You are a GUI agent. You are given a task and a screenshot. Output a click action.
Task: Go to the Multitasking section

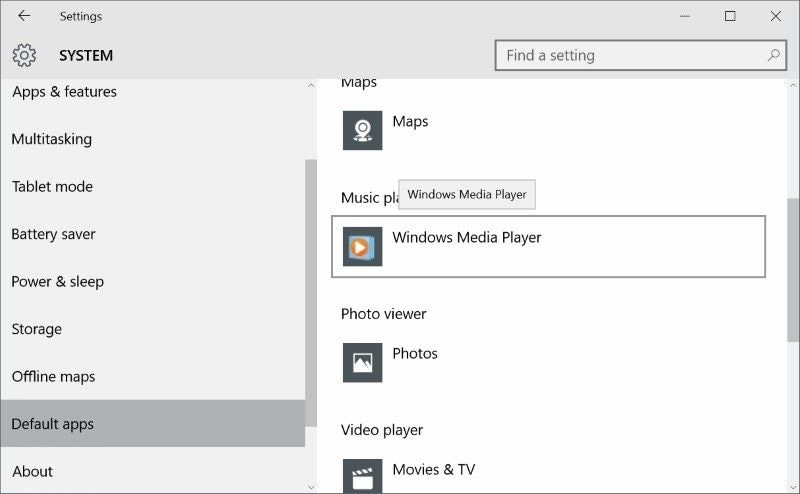pyautogui.click(x=51, y=139)
